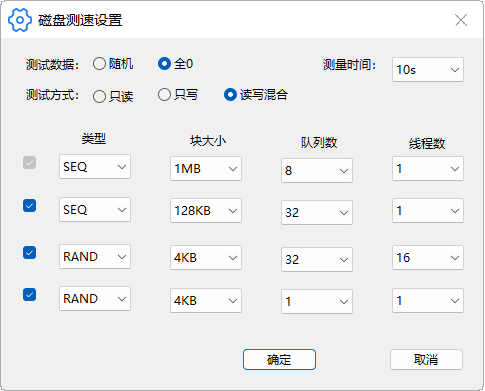Viewport: 485px width, 391px height.
Task: Uncheck the RAND 4KB queue-32 row checkbox
Action: coord(29,252)
